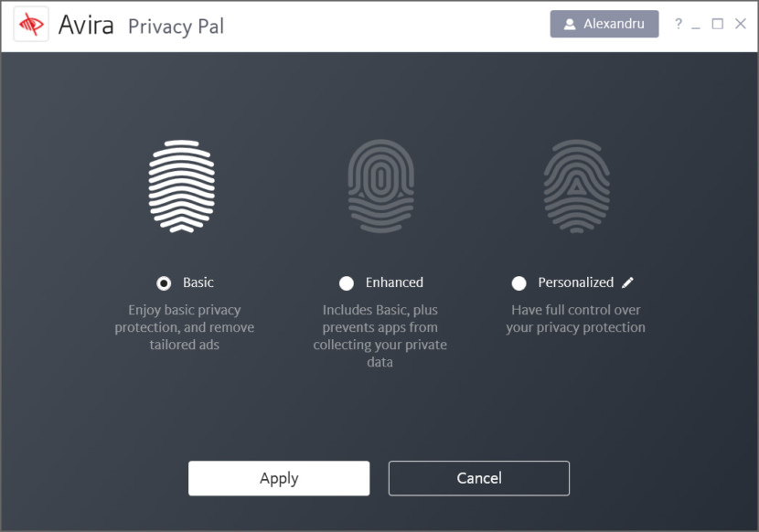Click the Enhanced option label text
759x532 pixels.
[394, 282]
